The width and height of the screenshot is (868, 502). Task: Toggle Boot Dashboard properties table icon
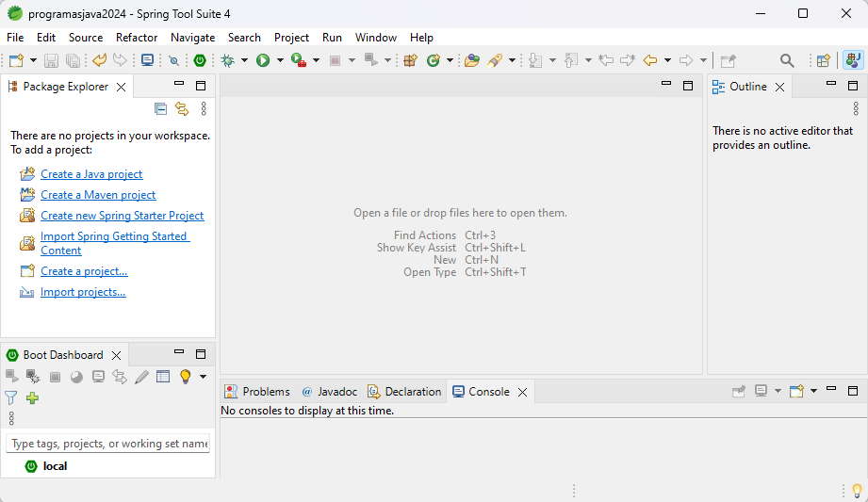coord(163,377)
